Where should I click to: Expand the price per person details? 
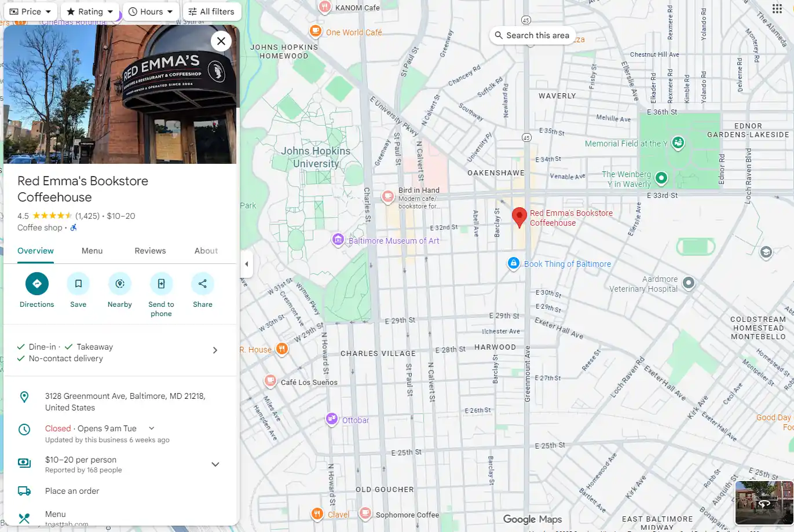click(x=215, y=464)
